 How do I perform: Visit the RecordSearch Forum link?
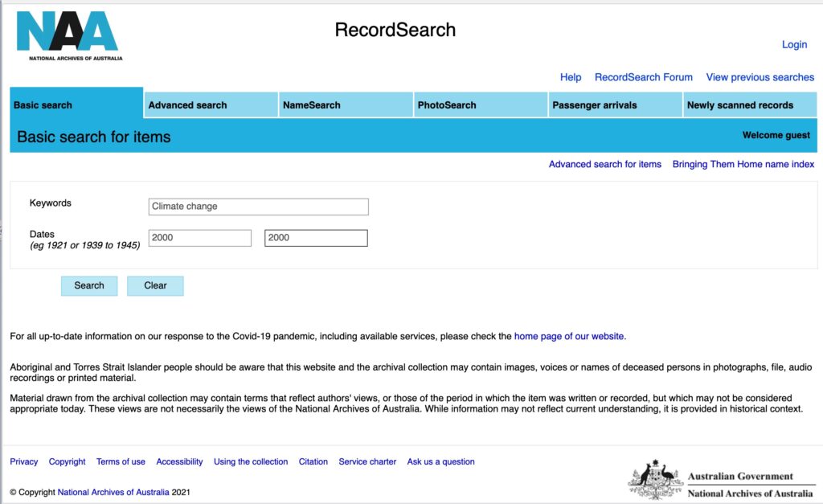point(643,77)
